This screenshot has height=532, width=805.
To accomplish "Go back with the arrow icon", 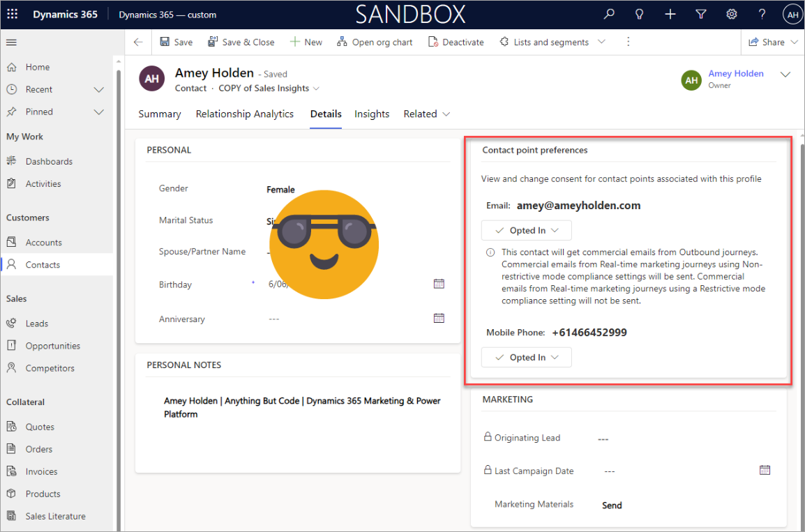I will click(138, 42).
